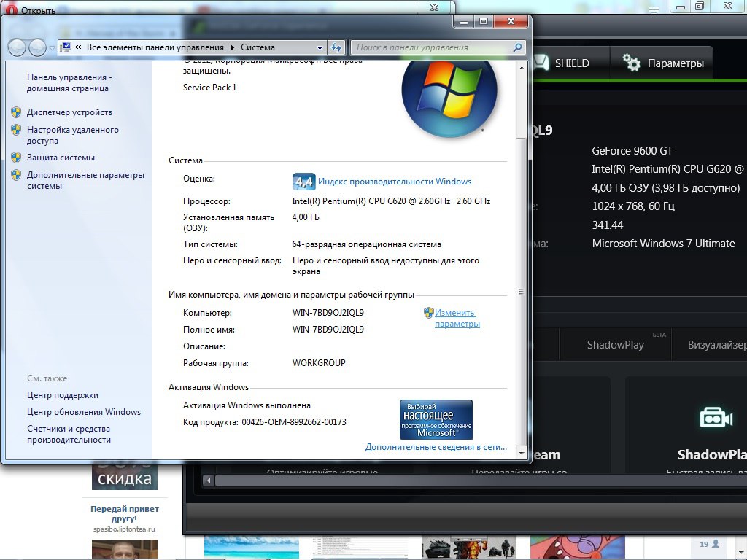This screenshot has height=560, width=747.
Task: Click Все элементы панели управления breadcrumb
Action: [x=155, y=47]
